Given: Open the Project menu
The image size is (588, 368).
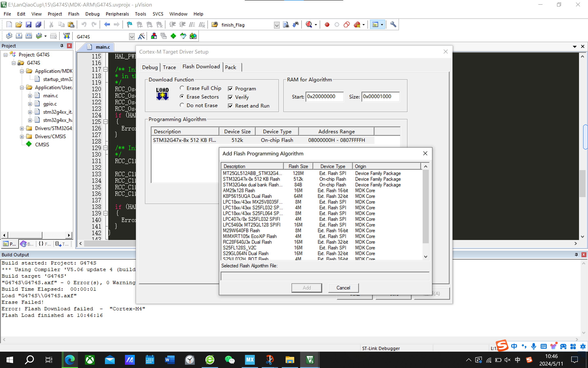Looking at the screenshot, I should [x=55, y=14].
